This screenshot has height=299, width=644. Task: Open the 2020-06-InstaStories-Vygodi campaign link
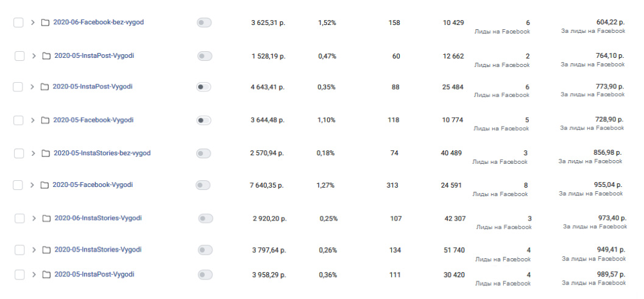pyautogui.click(x=97, y=217)
